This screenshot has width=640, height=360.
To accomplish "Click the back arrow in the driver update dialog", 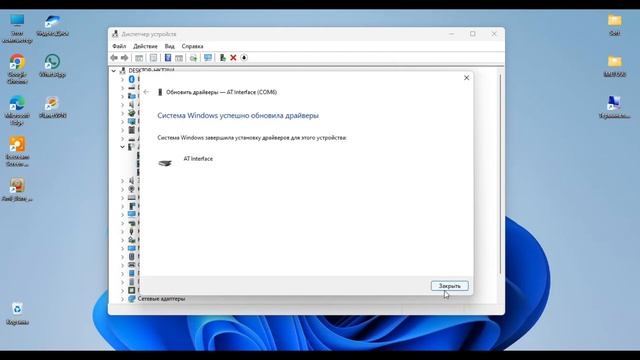I will (x=147, y=92).
